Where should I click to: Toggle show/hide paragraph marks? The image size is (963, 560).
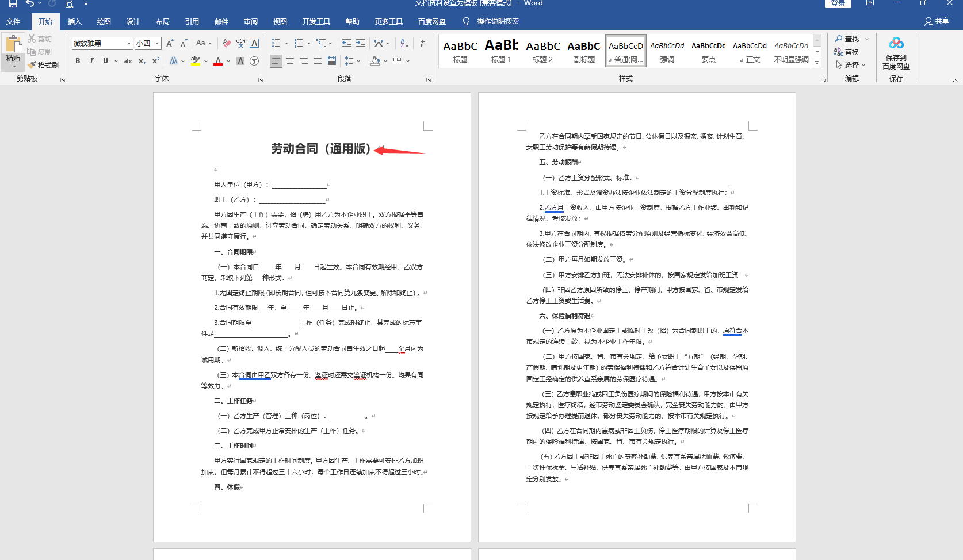tap(423, 43)
